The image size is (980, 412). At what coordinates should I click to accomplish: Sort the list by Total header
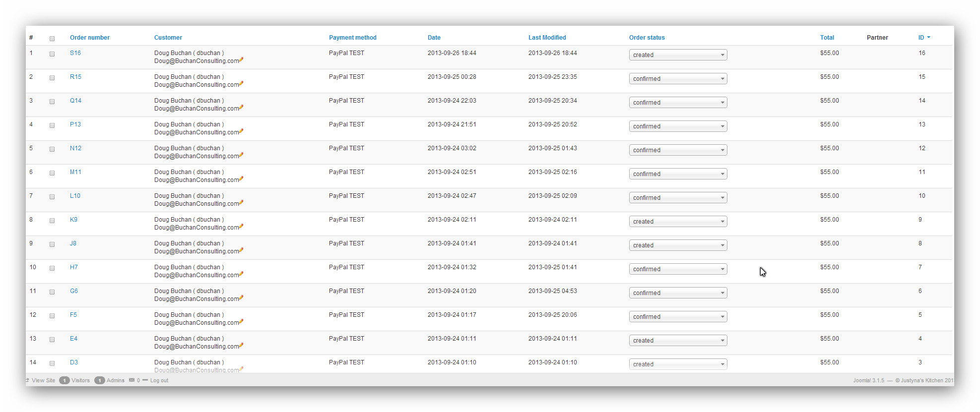pos(827,38)
